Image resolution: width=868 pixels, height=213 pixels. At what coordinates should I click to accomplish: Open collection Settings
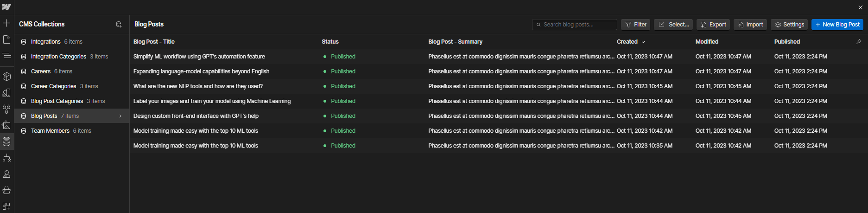coord(789,25)
